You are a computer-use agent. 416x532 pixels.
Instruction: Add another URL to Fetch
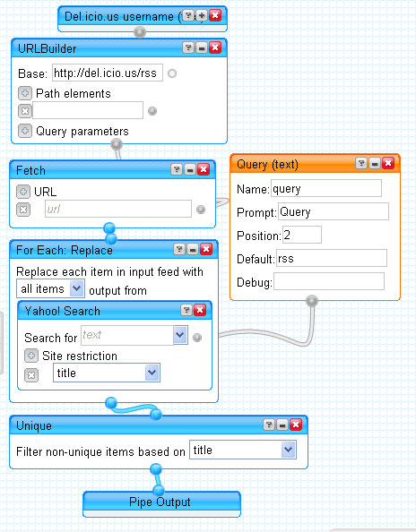(23, 192)
